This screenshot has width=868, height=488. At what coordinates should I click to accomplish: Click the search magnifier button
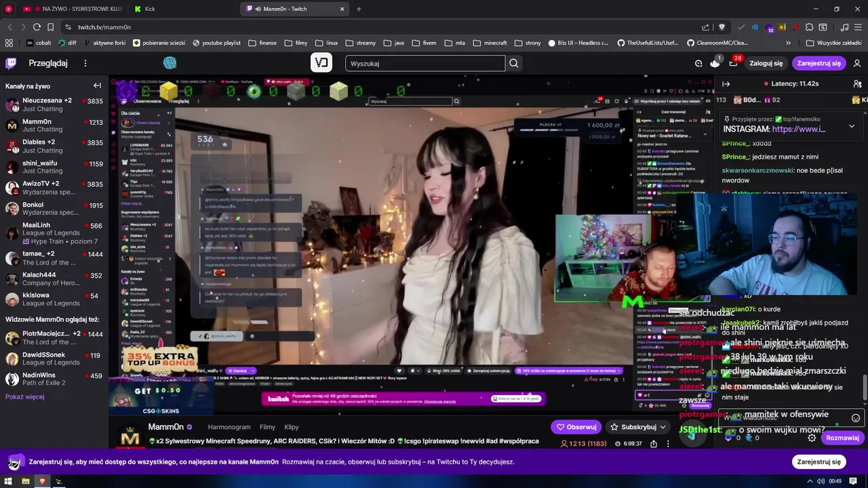(514, 63)
